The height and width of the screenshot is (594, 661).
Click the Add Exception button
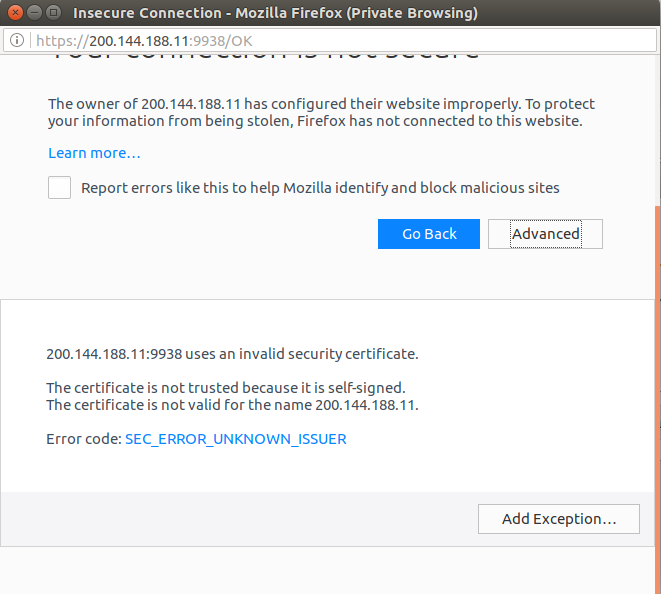558,519
